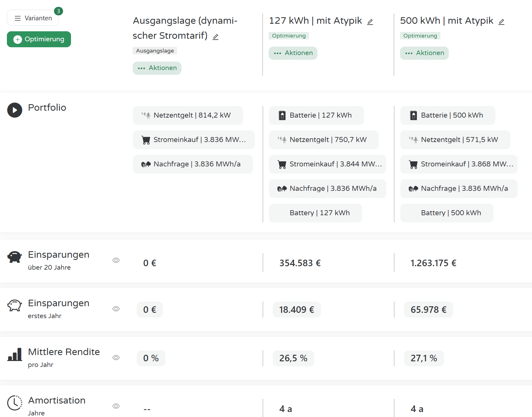532x417 pixels.
Task: Open Aktionen menu for Ausgangslage
Action: tap(157, 68)
